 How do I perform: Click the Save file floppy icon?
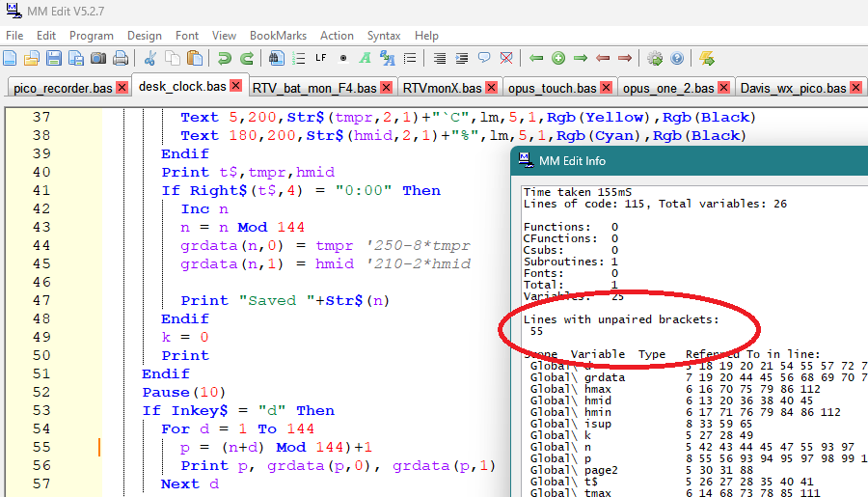pyautogui.click(x=54, y=58)
